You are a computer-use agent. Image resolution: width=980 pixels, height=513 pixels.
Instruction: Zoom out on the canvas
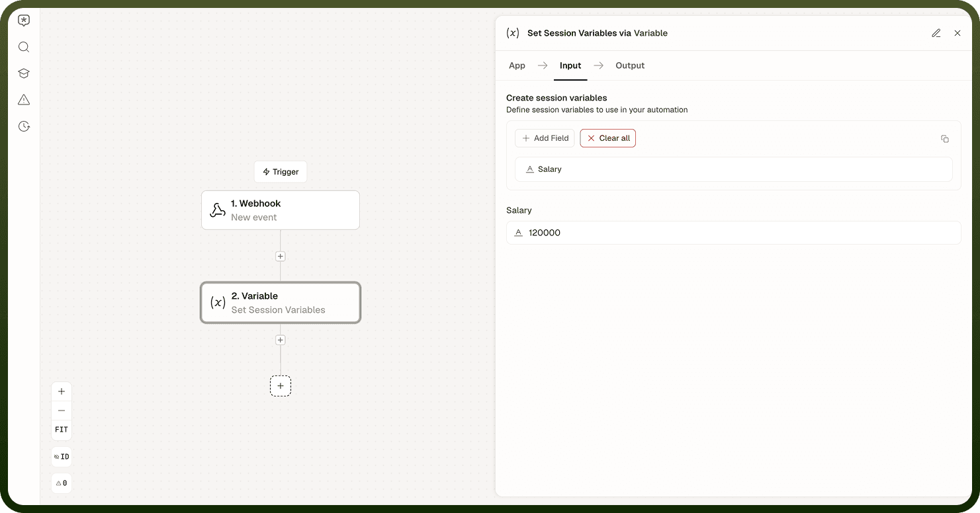(62, 411)
